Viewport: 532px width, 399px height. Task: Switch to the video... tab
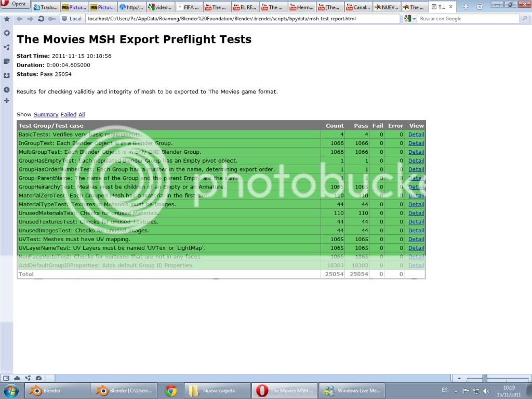[x=160, y=7]
